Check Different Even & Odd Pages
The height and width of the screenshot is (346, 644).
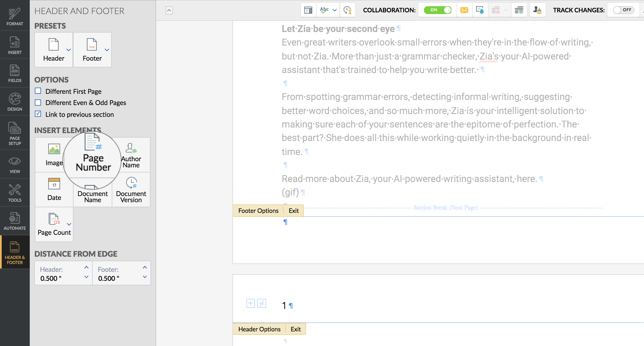pos(38,103)
